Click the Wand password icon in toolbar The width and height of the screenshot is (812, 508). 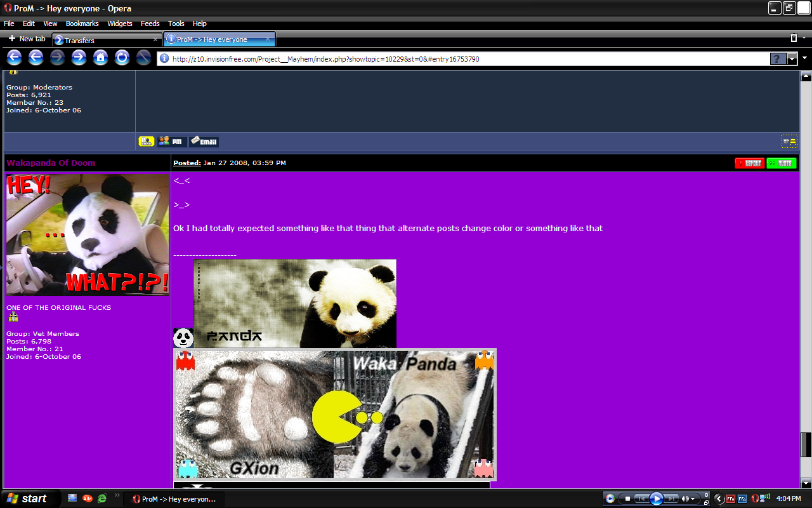pos(143,58)
